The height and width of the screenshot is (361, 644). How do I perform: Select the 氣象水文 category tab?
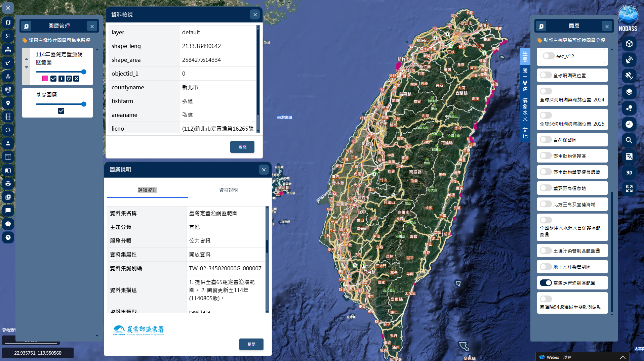[525, 109]
